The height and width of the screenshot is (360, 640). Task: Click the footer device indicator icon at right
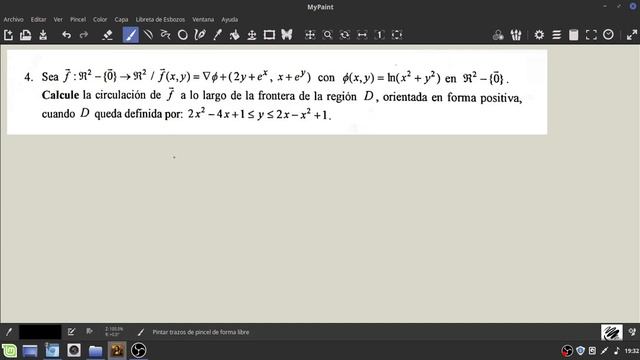(x=632, y=332)
